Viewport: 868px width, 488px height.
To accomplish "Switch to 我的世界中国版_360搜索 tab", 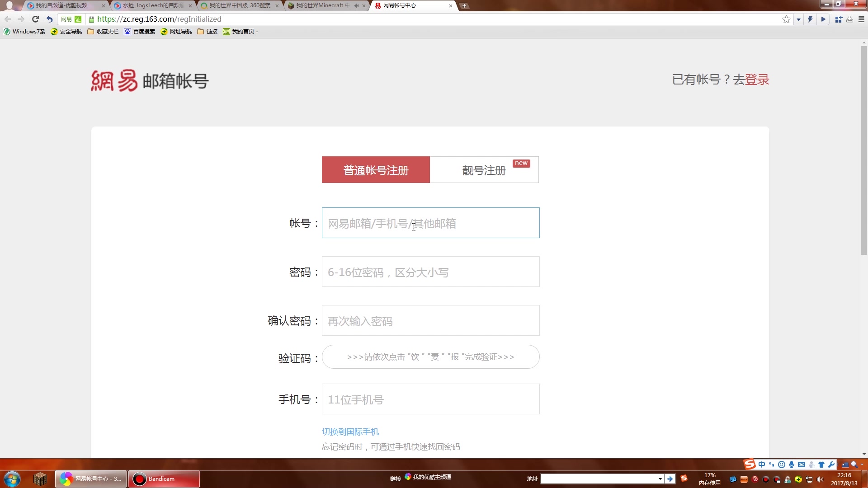I will [240, 5].
